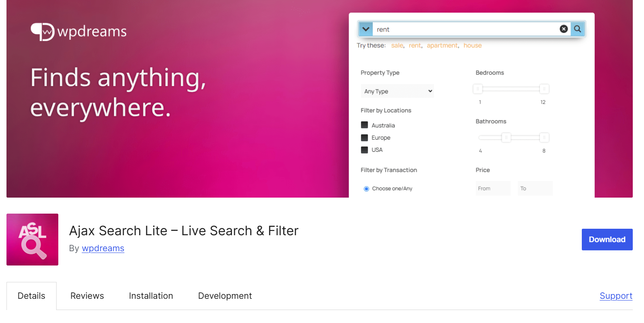Click the magnifying glass search icon

(577, 29)
